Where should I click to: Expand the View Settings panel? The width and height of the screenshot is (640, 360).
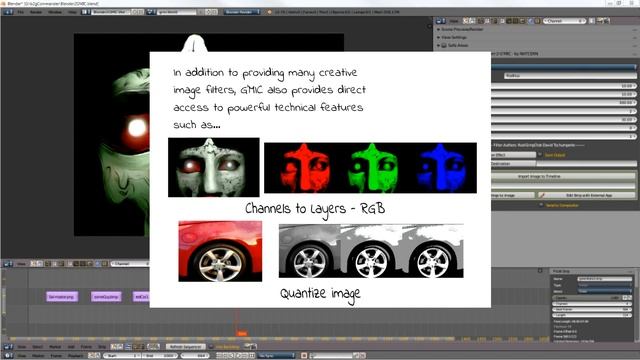pos(453,37)
